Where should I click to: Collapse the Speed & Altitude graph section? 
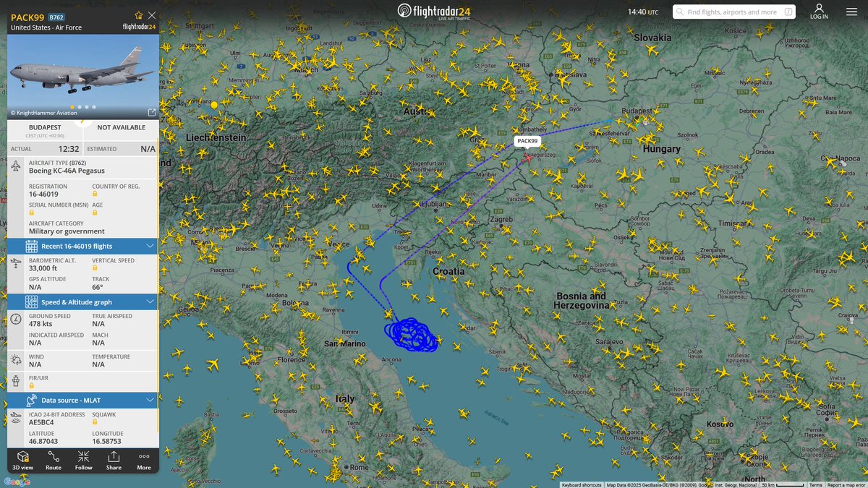pyautogui.click(x=150, y=301)
